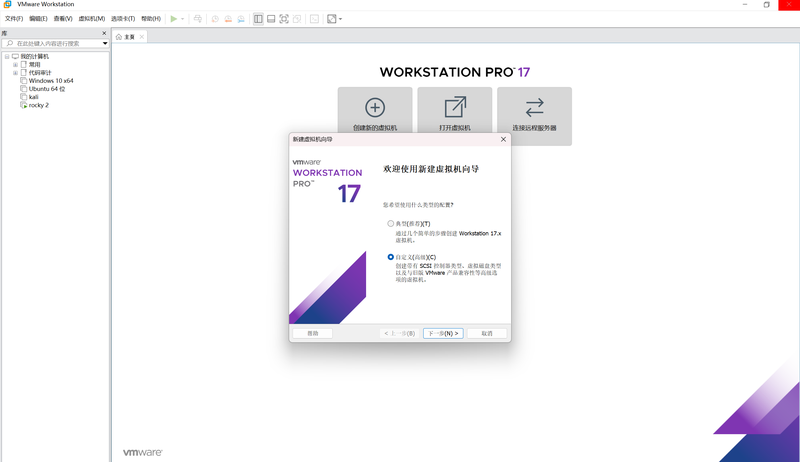Click the VM icon beside Windows 10 x64
This screenshot has width=800, height=462.
pos(23,81)
